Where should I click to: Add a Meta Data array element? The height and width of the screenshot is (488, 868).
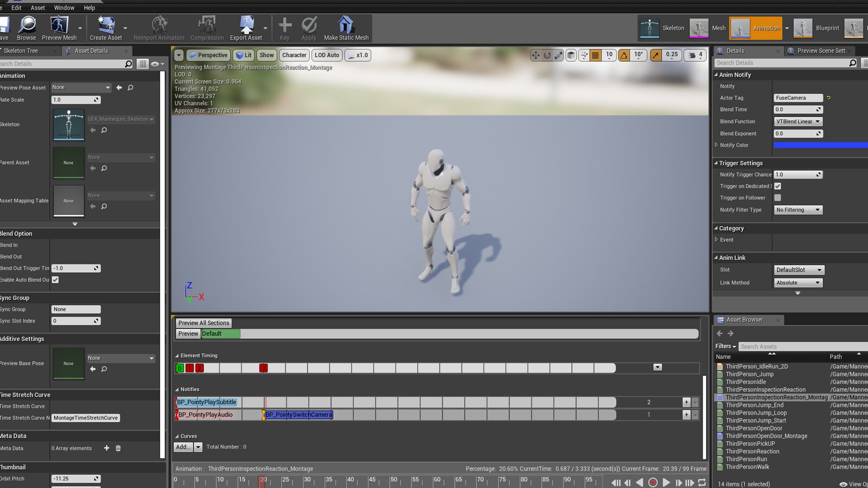pyautogui.click(x=106, y=448)
